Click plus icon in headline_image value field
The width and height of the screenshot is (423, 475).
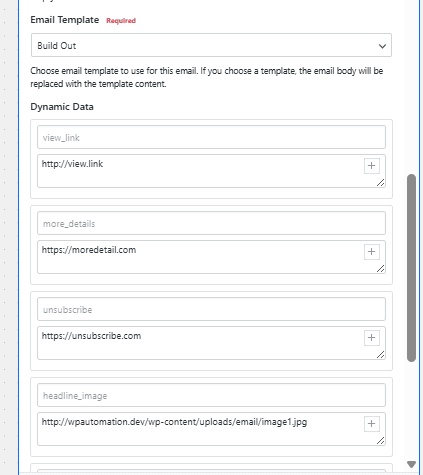(372, 424)
